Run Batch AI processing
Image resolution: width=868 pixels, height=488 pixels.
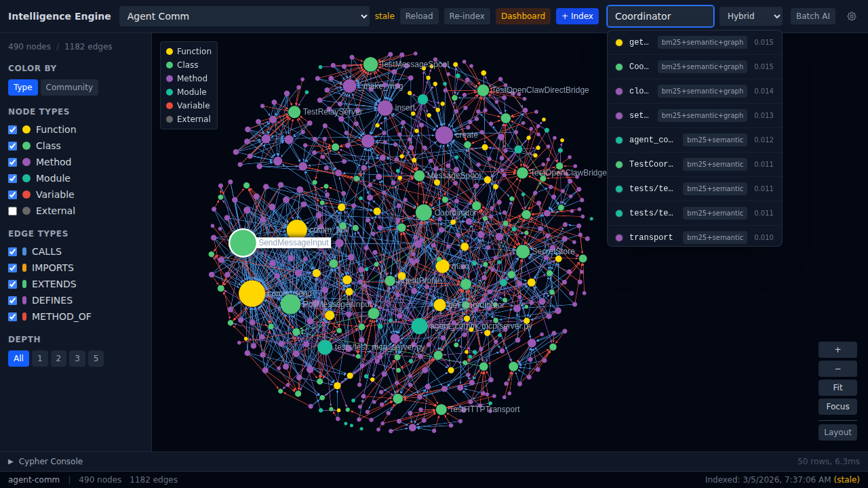[812, 16]
